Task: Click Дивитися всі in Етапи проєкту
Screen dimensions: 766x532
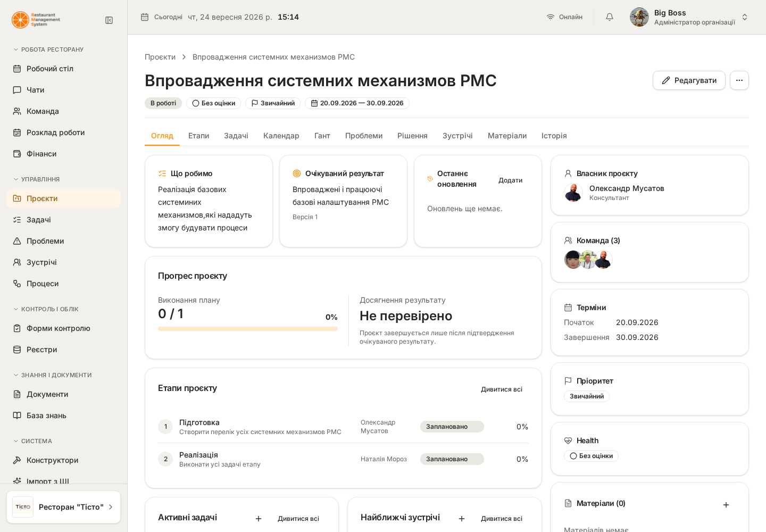Action: click(502, 389)
